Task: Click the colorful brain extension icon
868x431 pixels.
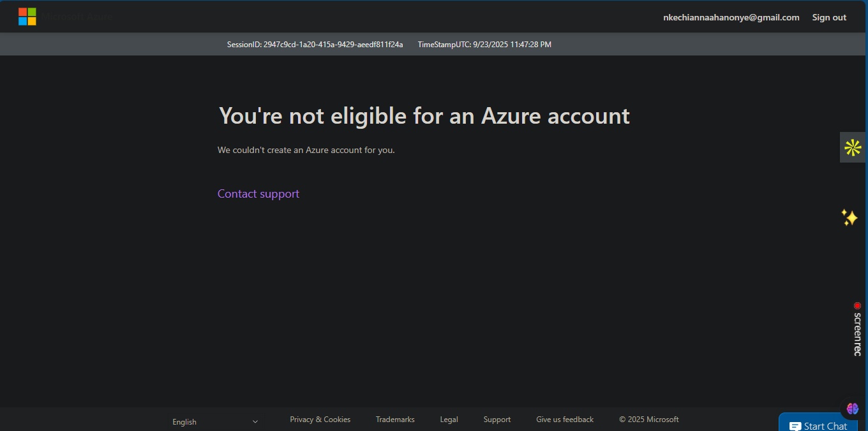Action: 852,409
